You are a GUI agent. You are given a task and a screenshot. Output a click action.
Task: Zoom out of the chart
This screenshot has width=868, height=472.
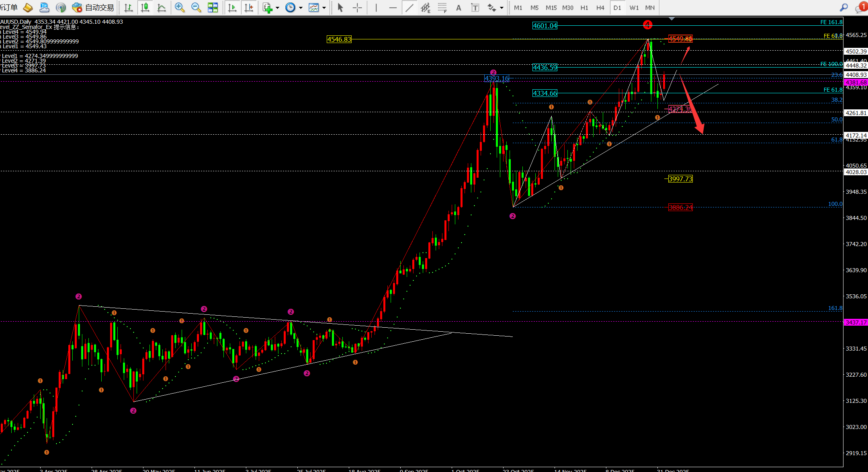196,8
